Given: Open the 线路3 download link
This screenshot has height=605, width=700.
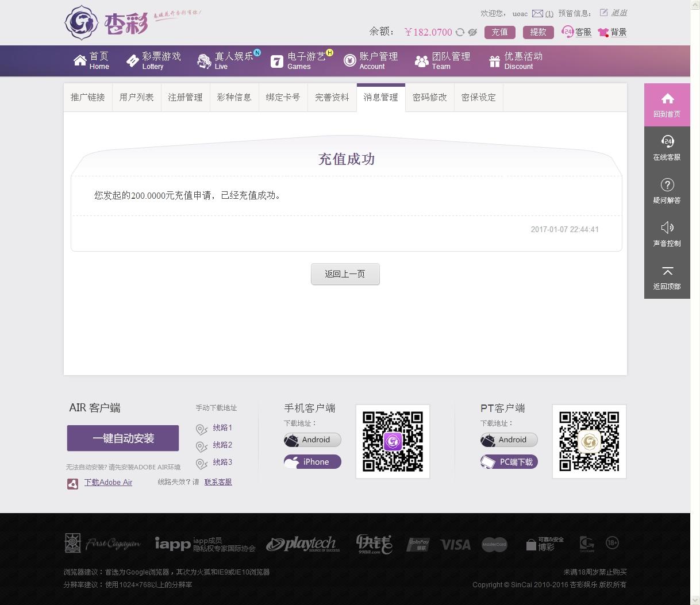Looking at the screenshot, I should point(222,462).
